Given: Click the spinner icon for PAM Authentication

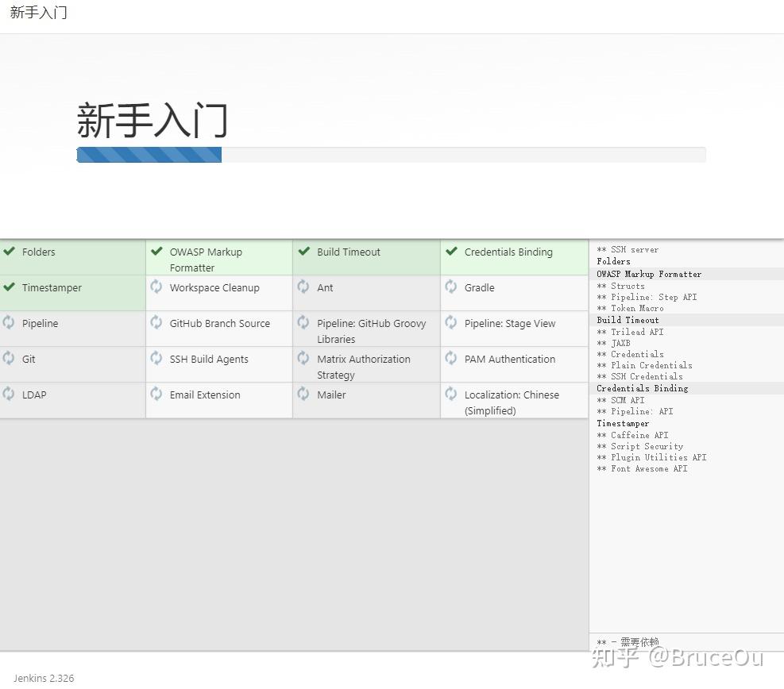Looking at the screenshot, I should [x=451, y=358].
